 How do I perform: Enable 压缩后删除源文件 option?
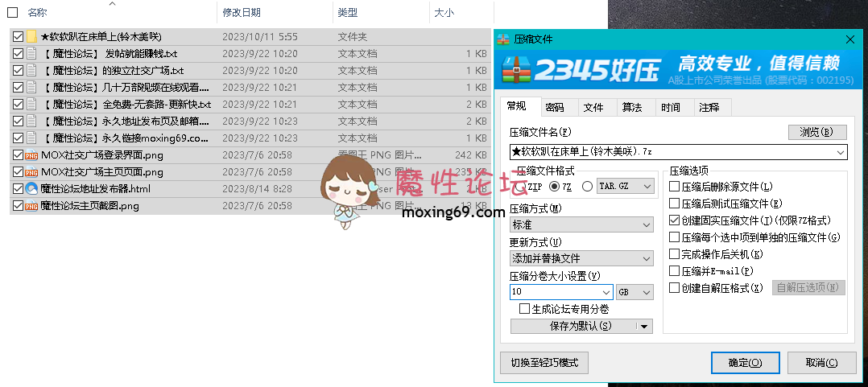(x=674, y=187)
